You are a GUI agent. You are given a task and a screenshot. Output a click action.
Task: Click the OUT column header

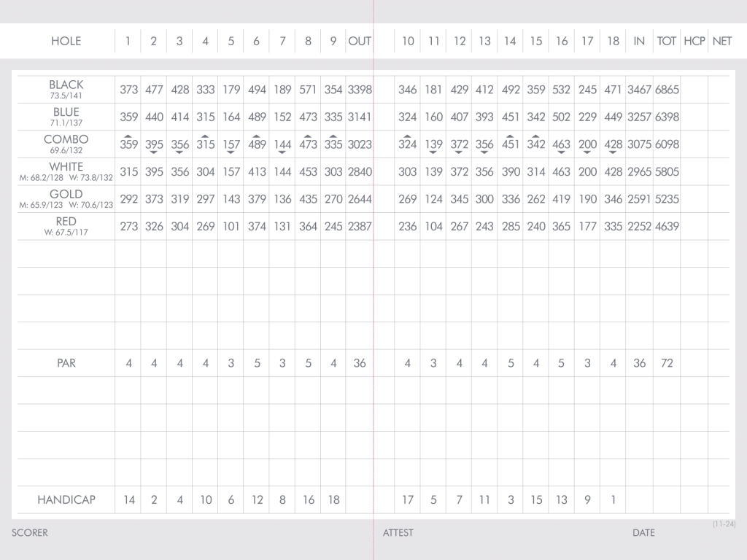(x=360, y=42)
